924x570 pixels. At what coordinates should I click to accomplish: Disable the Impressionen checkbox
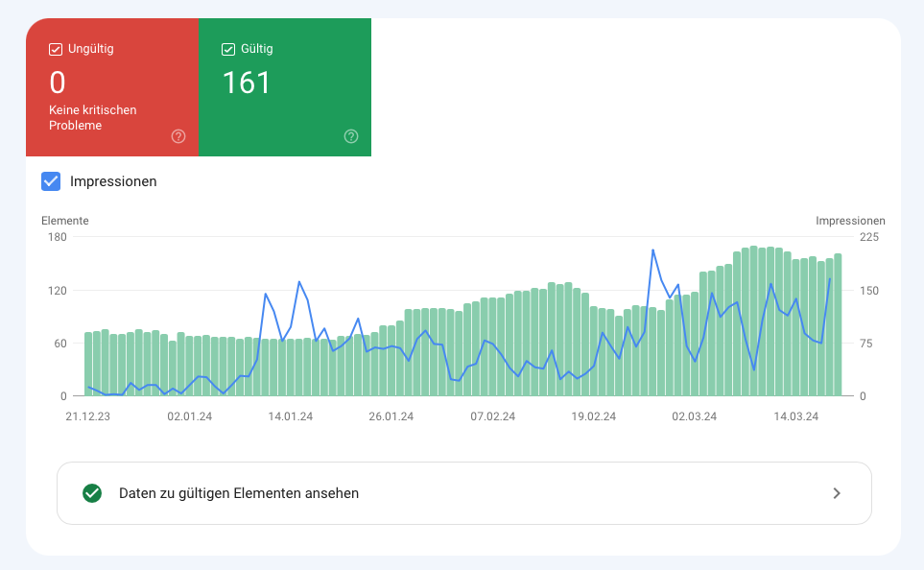coord(50,181)
